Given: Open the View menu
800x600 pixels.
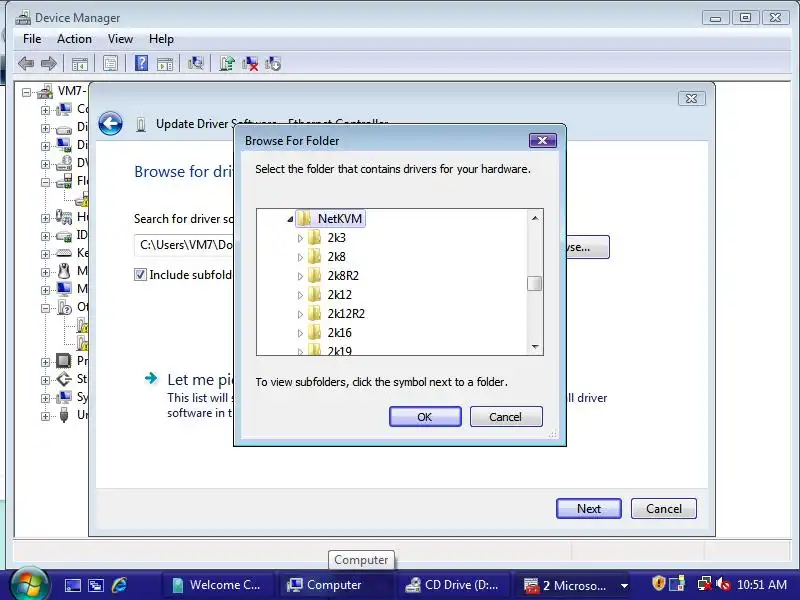Looking at the screenshot, I should 120,39.
